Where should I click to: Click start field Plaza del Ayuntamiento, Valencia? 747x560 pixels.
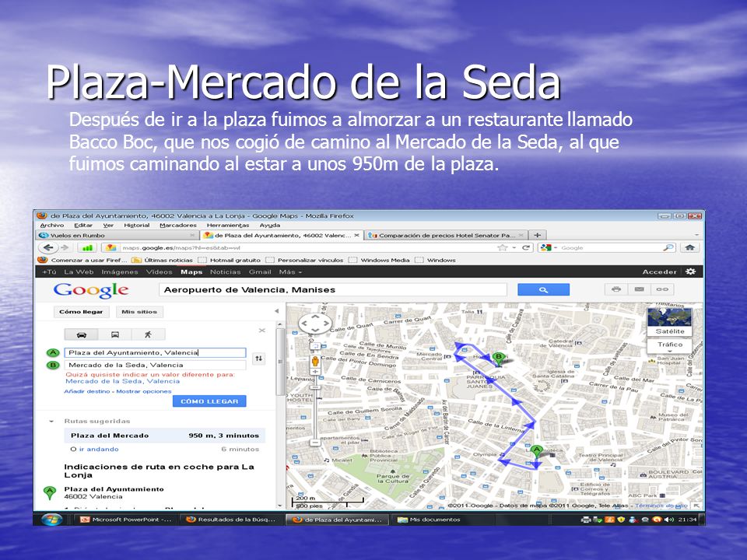(x=156, y=353)
